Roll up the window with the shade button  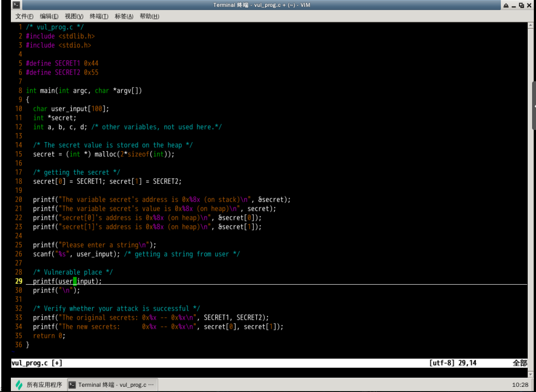506,6
